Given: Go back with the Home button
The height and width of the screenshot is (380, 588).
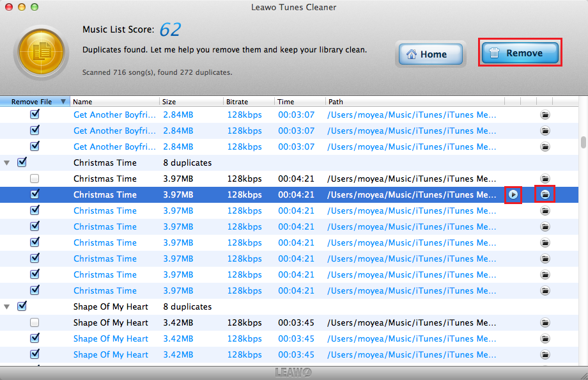Looking at the screenshot, I should click(x=429, y=54).
